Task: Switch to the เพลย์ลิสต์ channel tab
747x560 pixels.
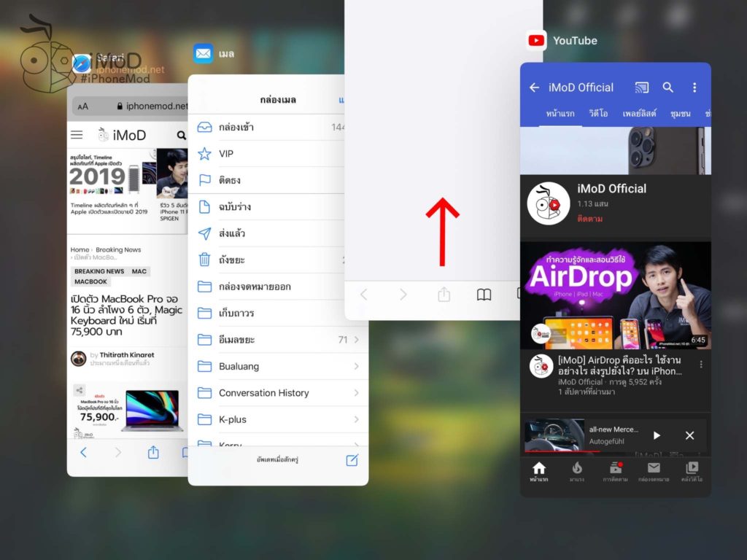Action: [x=639, y=114]
